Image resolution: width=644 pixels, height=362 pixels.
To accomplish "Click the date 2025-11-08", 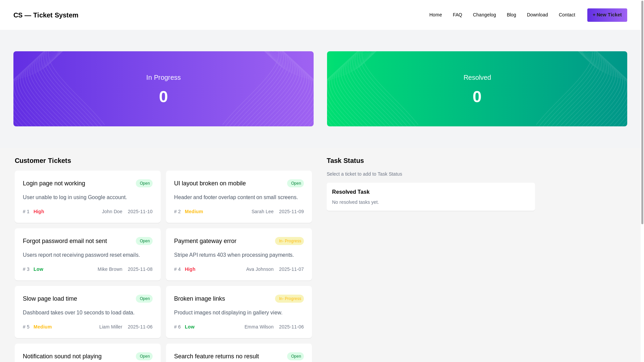I will [140, 269].
